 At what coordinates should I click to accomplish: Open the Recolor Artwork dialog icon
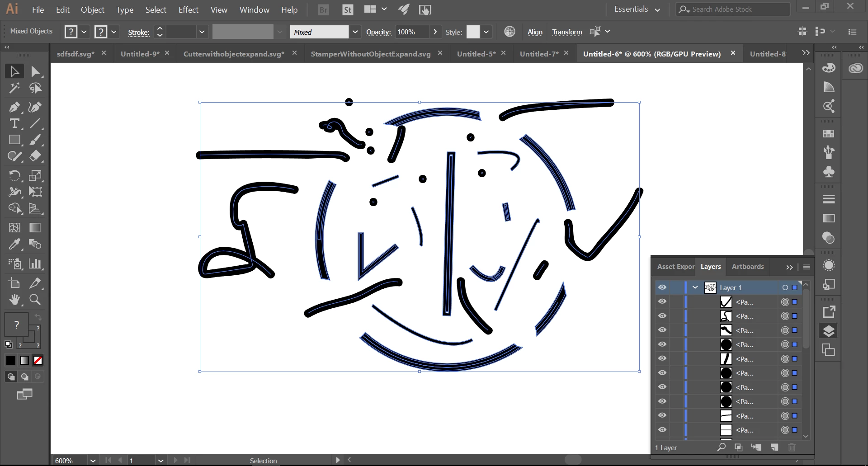[509, 32]
